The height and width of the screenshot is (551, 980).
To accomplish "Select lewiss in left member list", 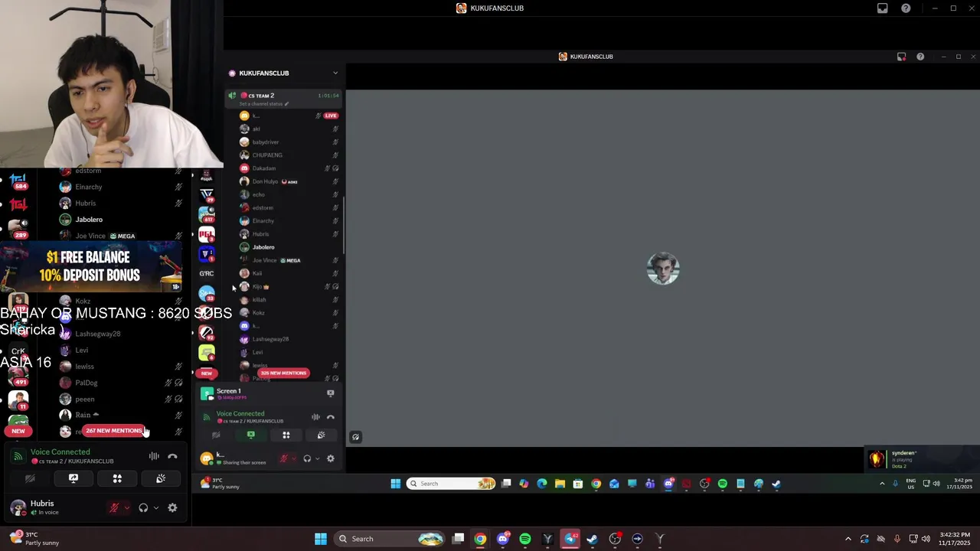I will click(84, 367).
